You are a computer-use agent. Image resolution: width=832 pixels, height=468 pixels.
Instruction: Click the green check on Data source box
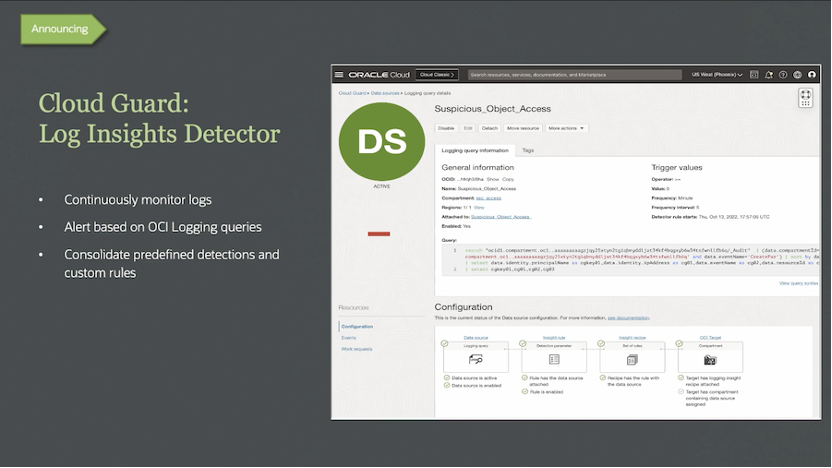pos(445,344)
